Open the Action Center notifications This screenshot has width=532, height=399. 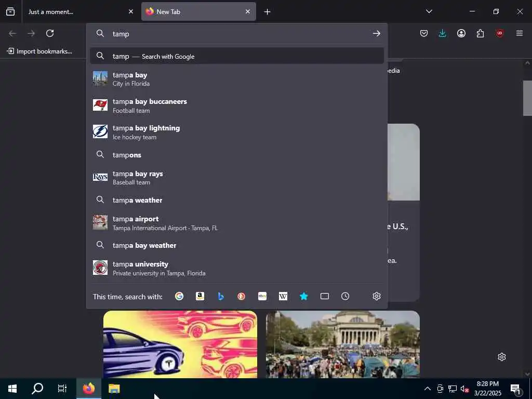tap(515, 389)
